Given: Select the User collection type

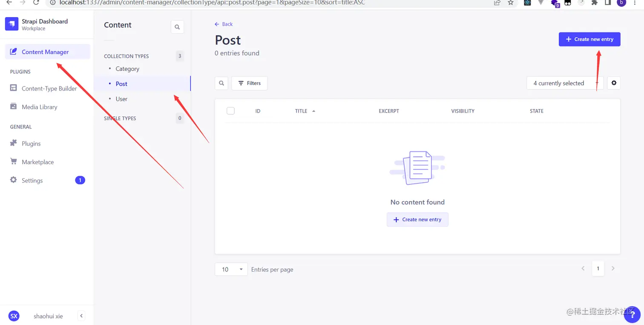Looking at the screenshot, I should pos(121,99).
